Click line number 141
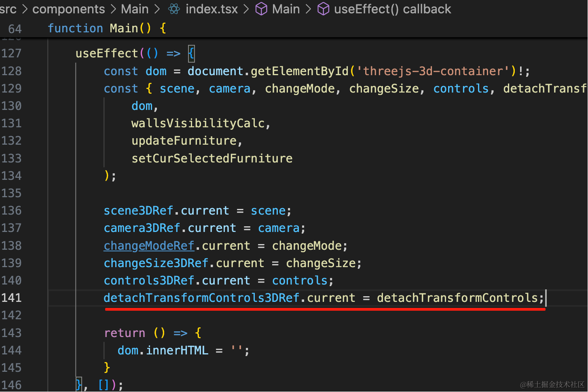 coord(11,298)
